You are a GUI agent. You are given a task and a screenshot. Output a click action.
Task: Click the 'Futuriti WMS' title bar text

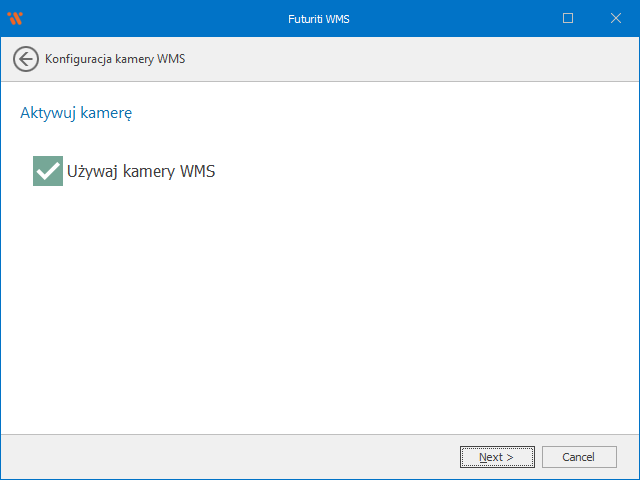coord(319,18)
